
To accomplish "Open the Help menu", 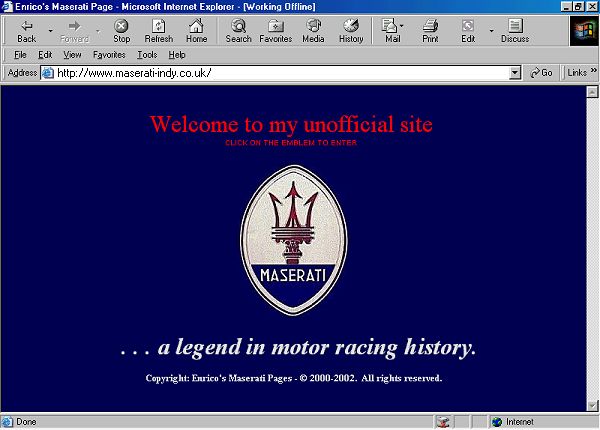I will [x=177, y=55].
